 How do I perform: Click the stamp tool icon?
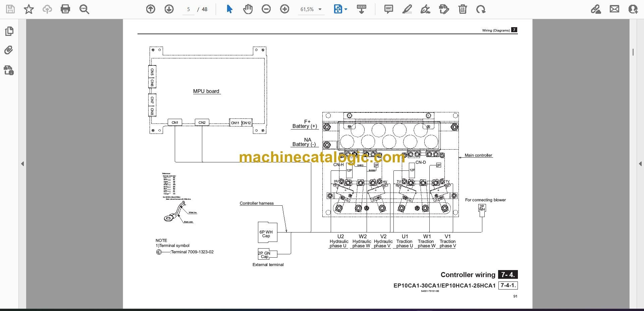[444, 9]
